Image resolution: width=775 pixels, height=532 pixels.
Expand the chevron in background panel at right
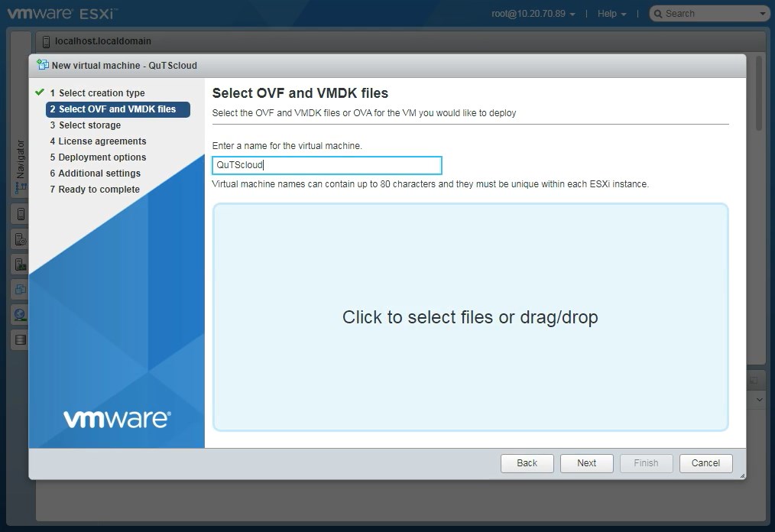(x=759, y=400)
